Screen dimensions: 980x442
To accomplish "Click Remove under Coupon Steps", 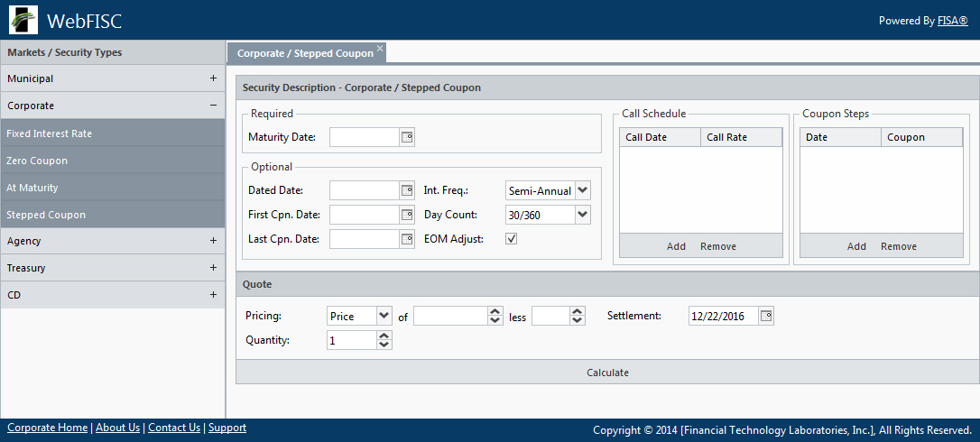I will click(x=899, y=246).
